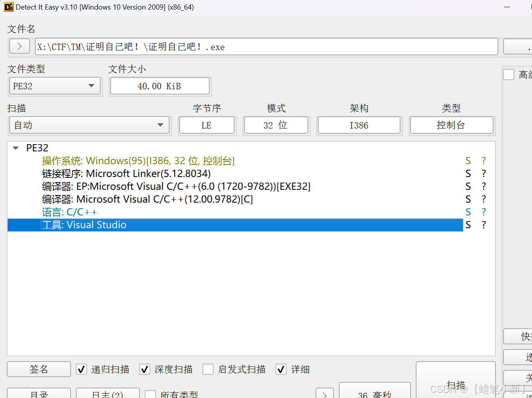Click the 目录 button
The width and height of the screenshot is (532, 398).
pyautogui.click(x=39, y=394)
